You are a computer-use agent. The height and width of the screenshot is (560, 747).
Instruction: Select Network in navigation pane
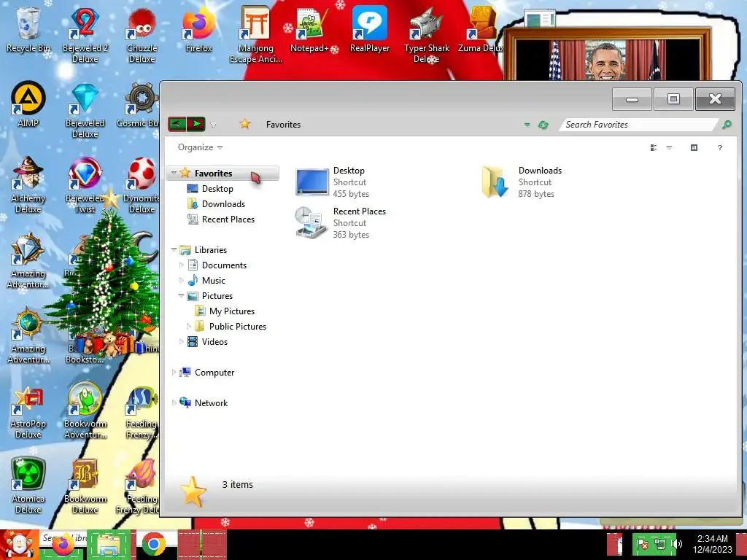[x=211, y=402]
